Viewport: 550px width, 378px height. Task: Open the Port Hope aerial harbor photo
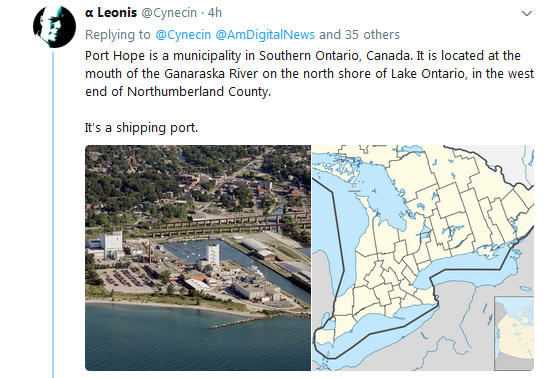(x=198, y=258)
